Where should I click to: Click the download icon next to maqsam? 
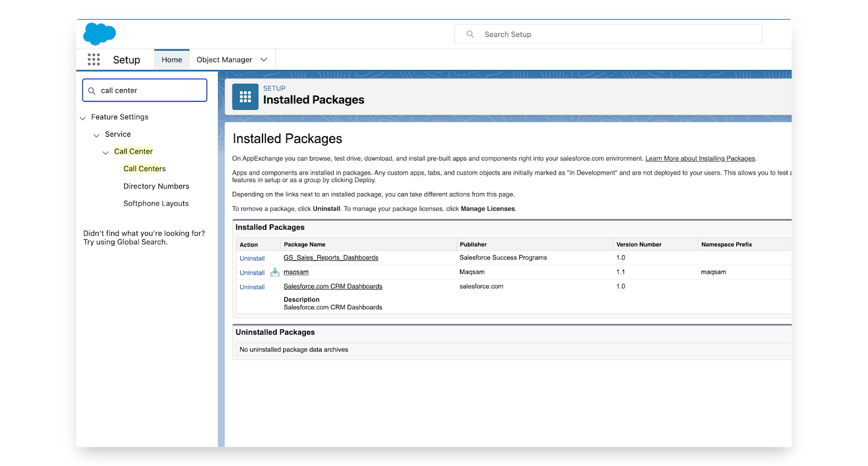[x=275, y=272]
